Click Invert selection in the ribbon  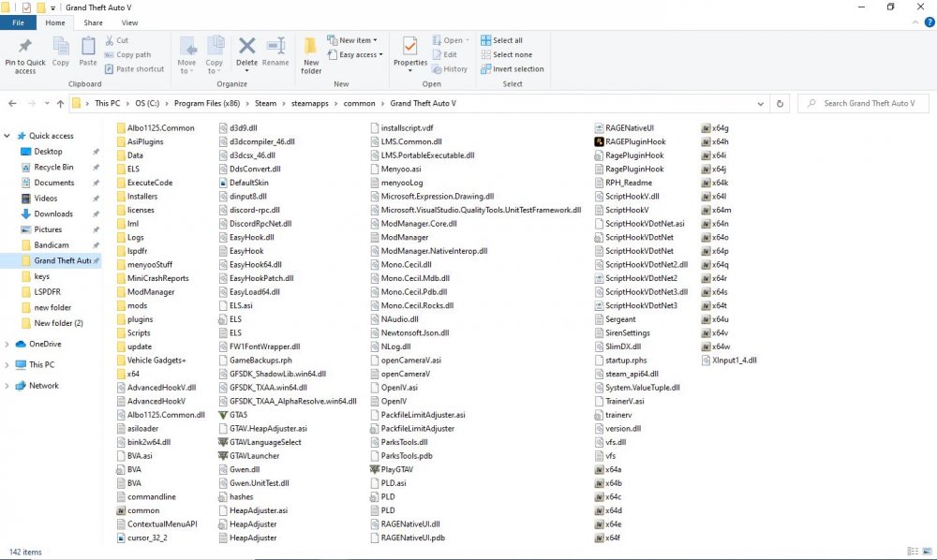click(x=513, y=68)
